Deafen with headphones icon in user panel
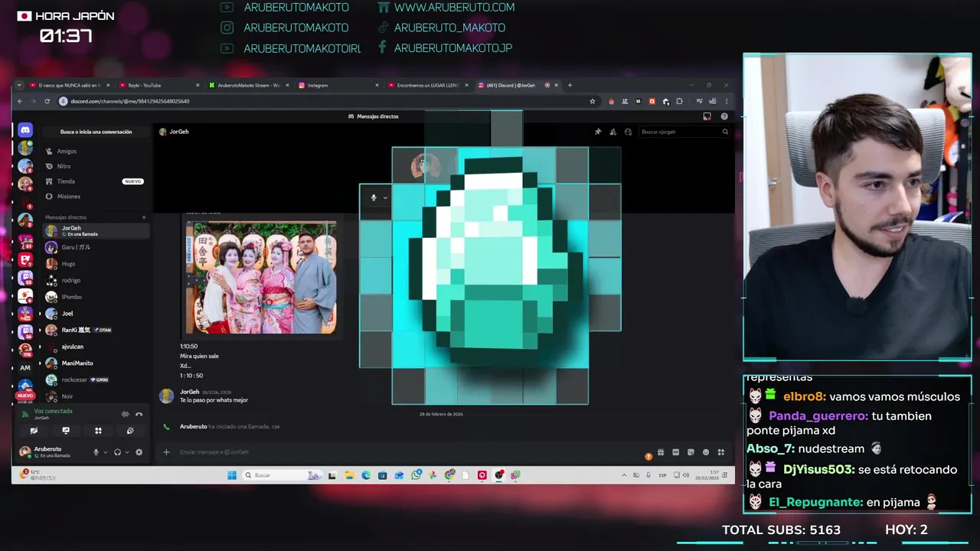The width and height of the screenshot is (980, 551). click(x=117, y=452)
